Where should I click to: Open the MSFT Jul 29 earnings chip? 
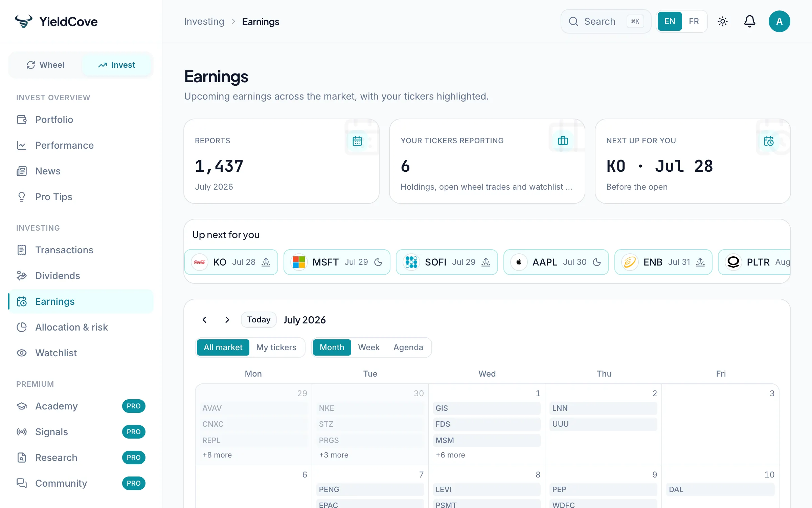pos(337,262)
